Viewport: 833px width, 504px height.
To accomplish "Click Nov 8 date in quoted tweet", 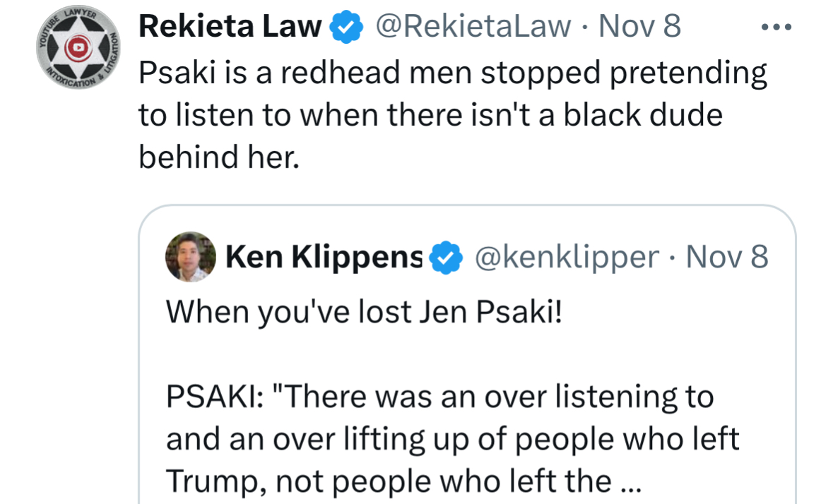I will [x=727, y=258].
